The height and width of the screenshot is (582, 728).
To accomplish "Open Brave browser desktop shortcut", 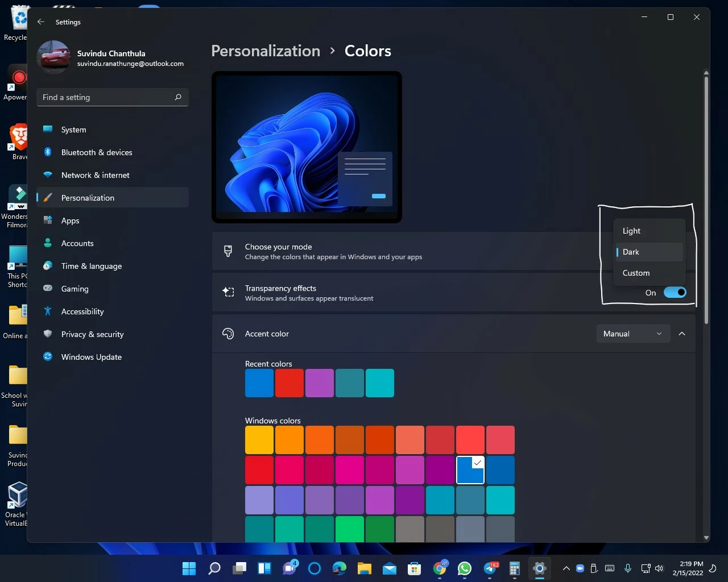I will [18, 142].
